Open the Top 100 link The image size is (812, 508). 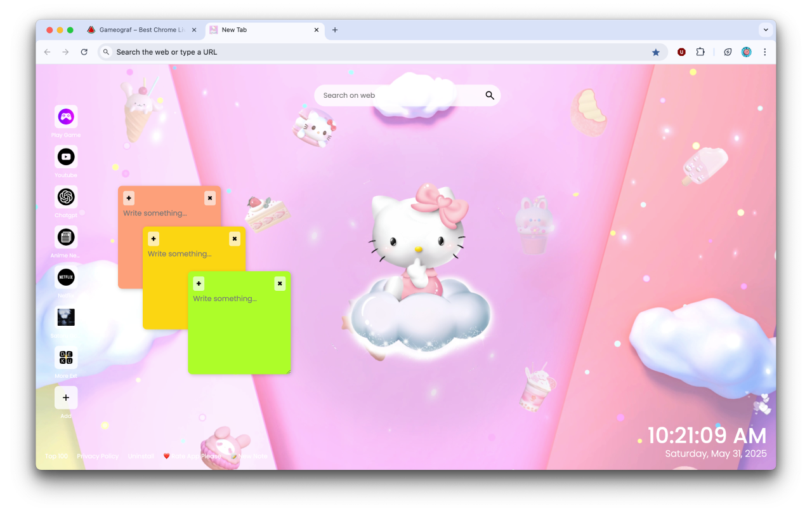pos(56,456)
